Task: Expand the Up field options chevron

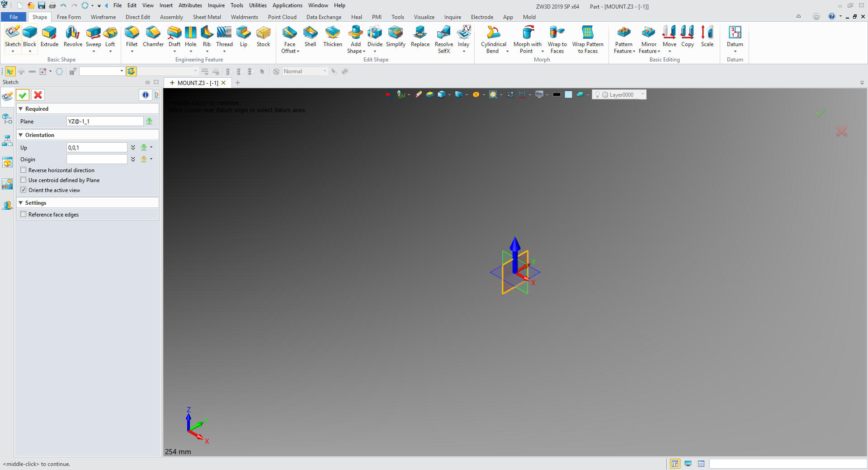Action: 133,147
